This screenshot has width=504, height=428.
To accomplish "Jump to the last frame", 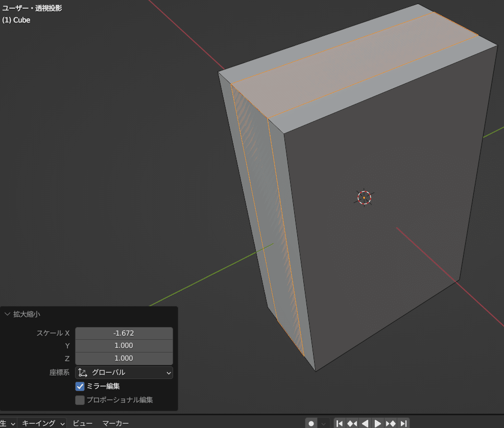I will (x=403, y=423).
